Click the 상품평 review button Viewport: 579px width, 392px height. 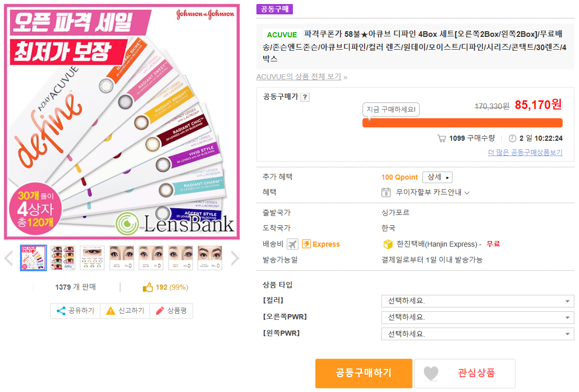coord(171,311)
